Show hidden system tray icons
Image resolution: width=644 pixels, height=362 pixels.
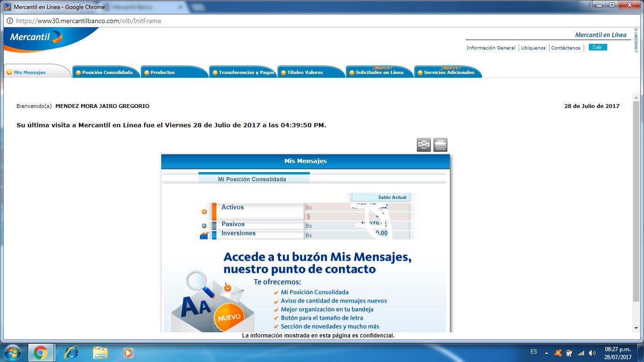pos(546,353)
